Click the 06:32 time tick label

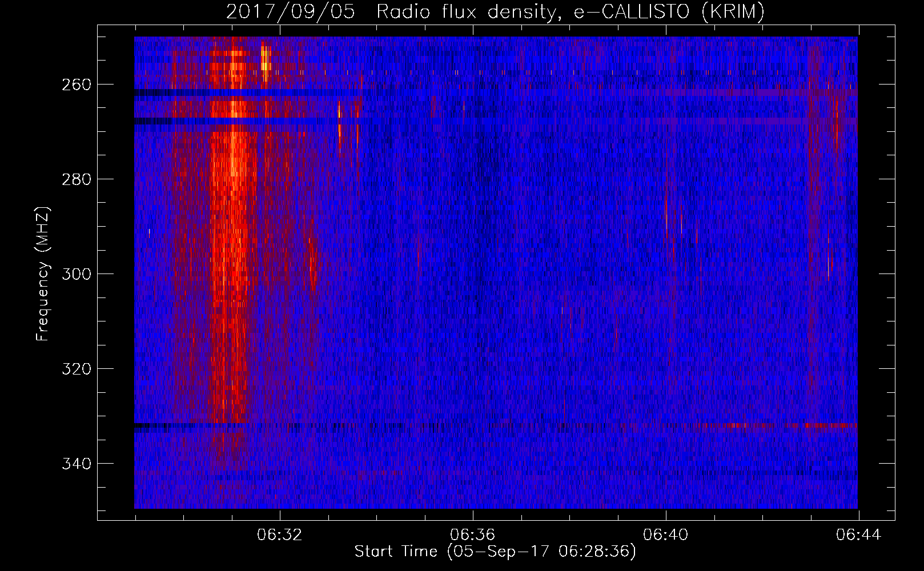[x=280, y=535]
